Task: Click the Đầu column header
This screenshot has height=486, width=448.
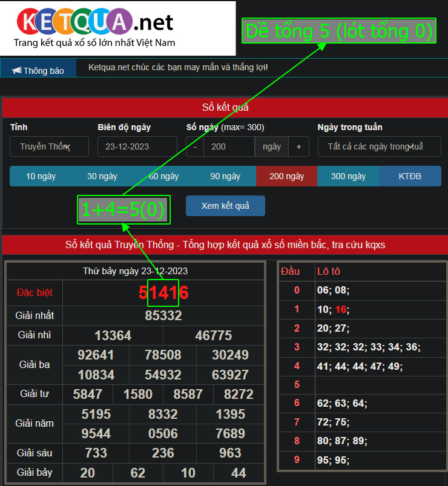Action: coord(290,271)
